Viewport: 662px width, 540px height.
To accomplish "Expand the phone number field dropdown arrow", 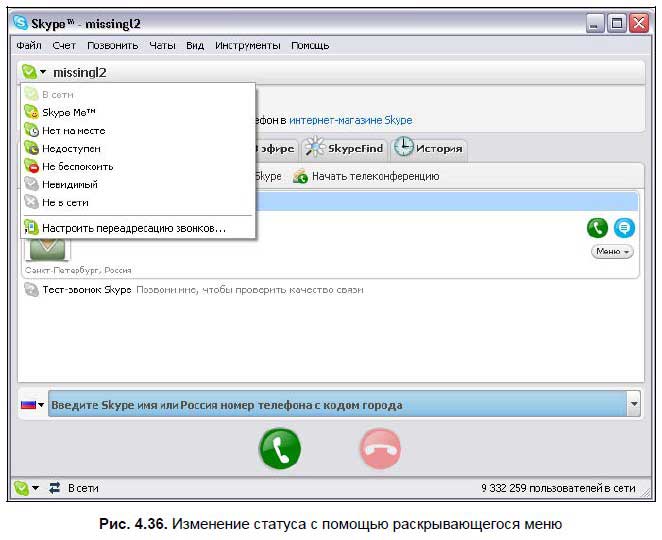I will [633, 405].
